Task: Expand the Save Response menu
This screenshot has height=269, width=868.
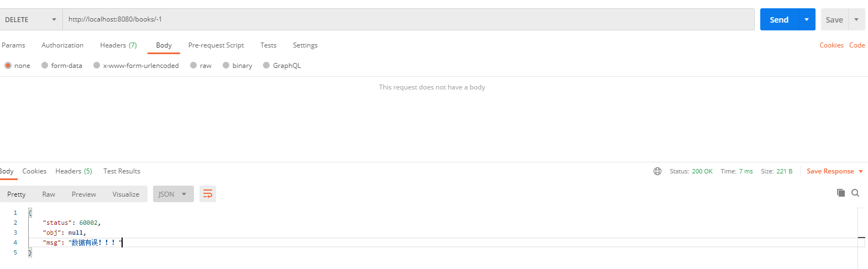Action: pos(834,171)
